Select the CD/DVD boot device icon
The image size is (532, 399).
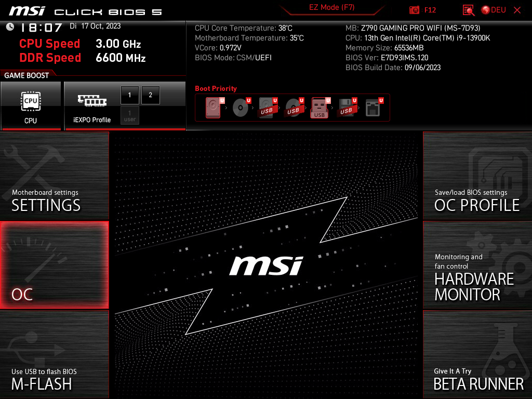(240, 108)
